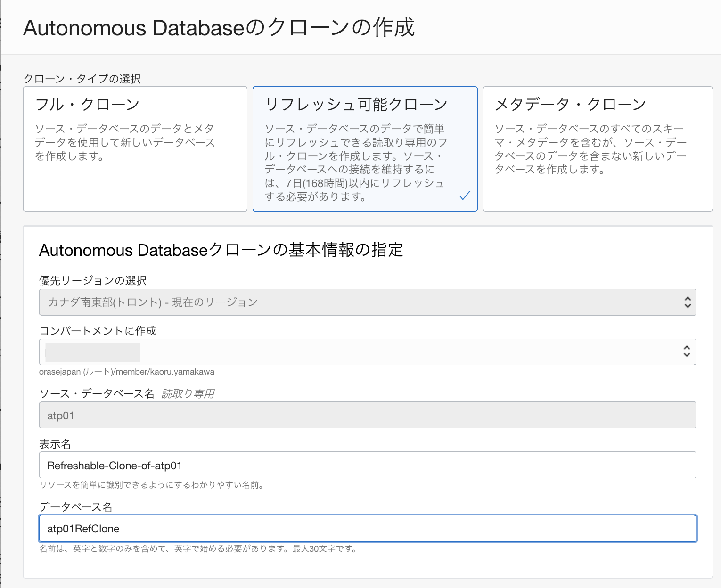
Task: Click the 基本情報の指定 section heading
Action: [221, 250]
